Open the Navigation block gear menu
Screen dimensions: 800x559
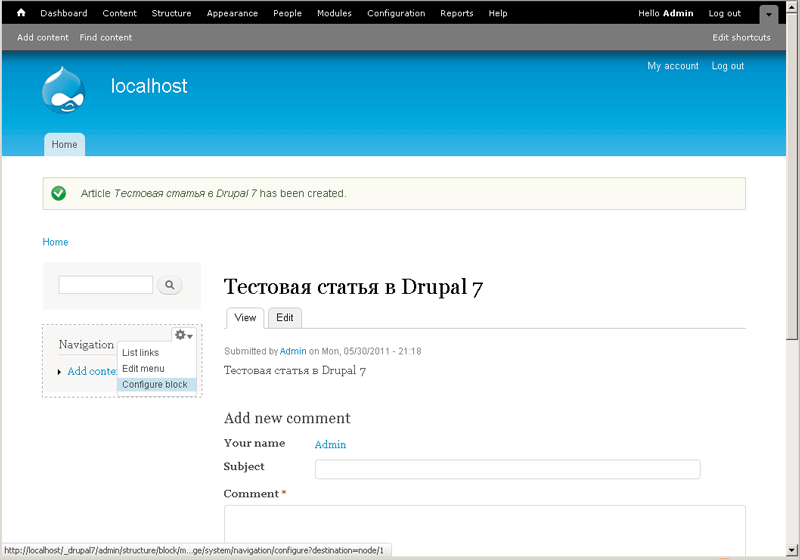(x=183, y=335)
